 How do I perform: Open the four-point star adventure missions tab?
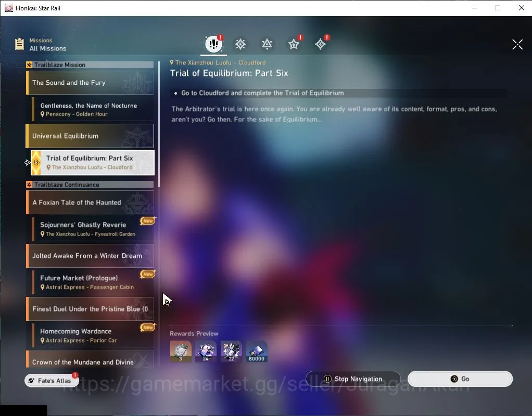(320, 44)
